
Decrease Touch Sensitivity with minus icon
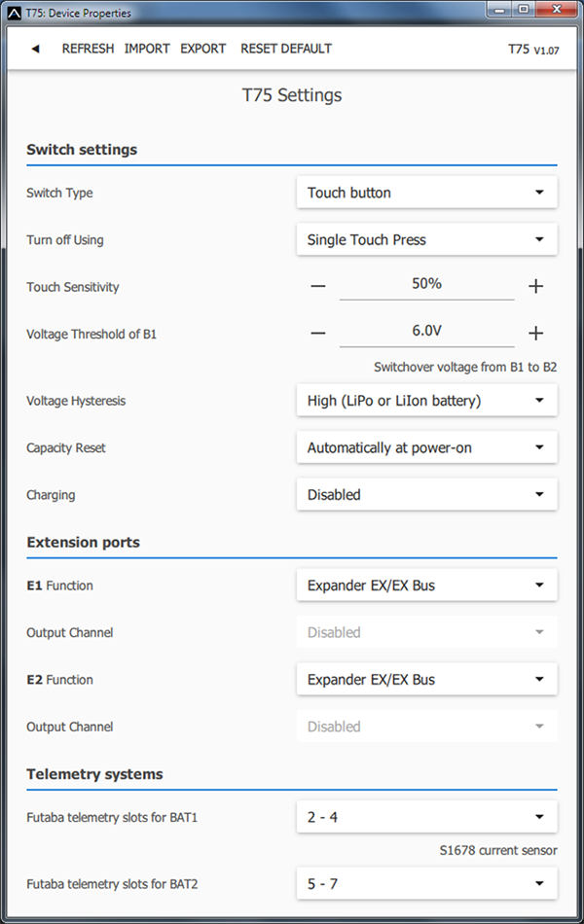[x=318, y=287]
